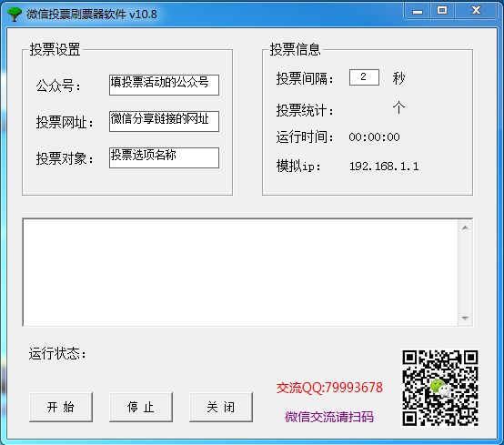The width and height of the screenshot is (504, 445).
Task: Click the 公众号 input field
Action: pos(164,85)
